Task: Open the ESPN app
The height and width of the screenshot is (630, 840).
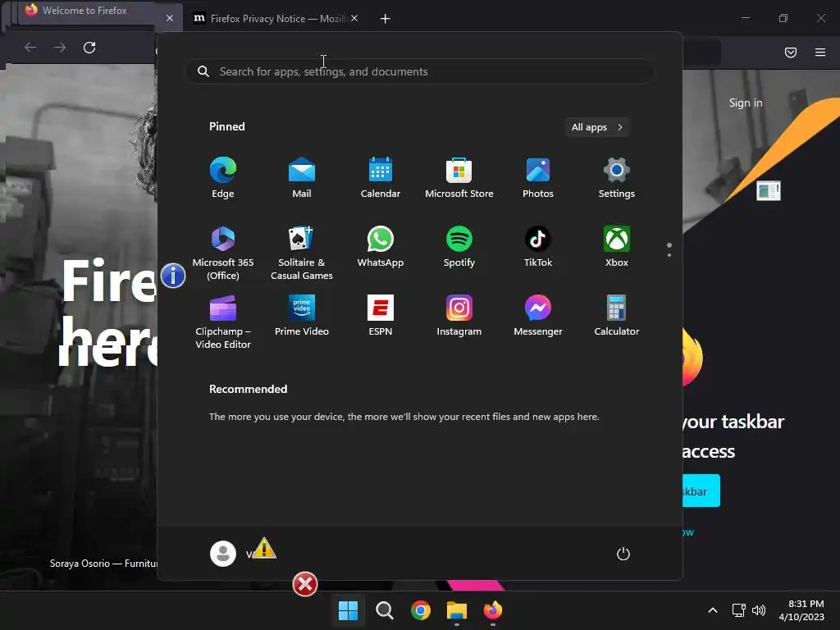Action: tap(381, 315)
